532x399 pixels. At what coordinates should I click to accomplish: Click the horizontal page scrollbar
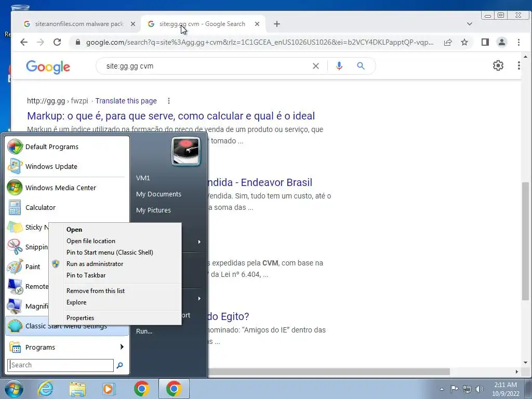329,371
